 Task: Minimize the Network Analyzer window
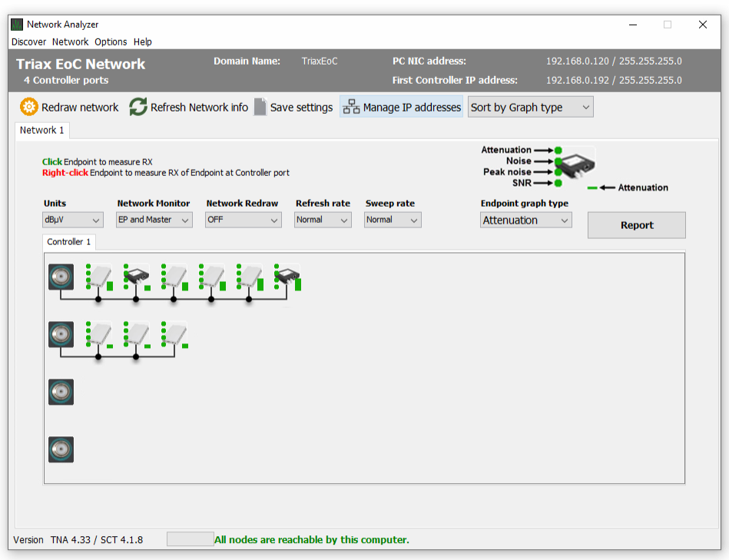pyautogui.click(x=633, y=25)
